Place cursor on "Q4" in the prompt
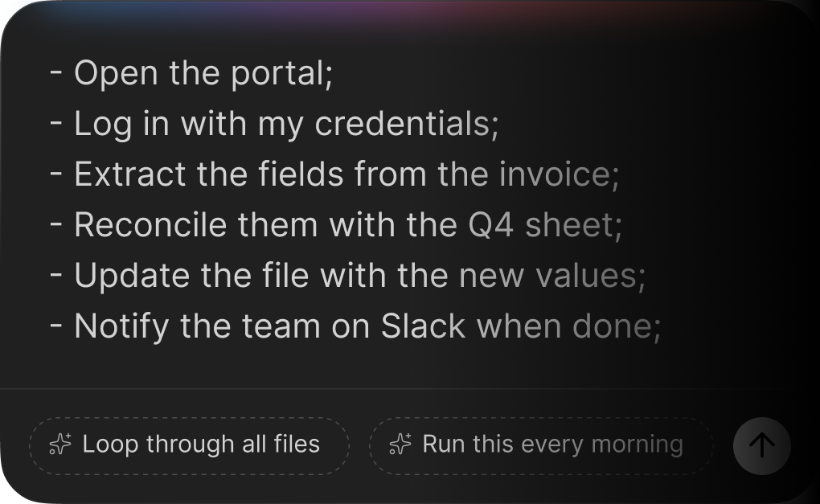The image size is (820, 504). [490, 225]
